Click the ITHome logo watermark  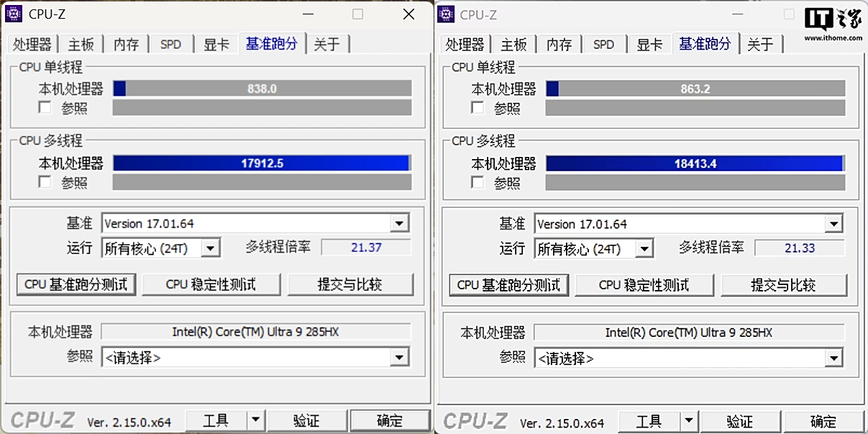pyautogui.click(x=833, y=23)
